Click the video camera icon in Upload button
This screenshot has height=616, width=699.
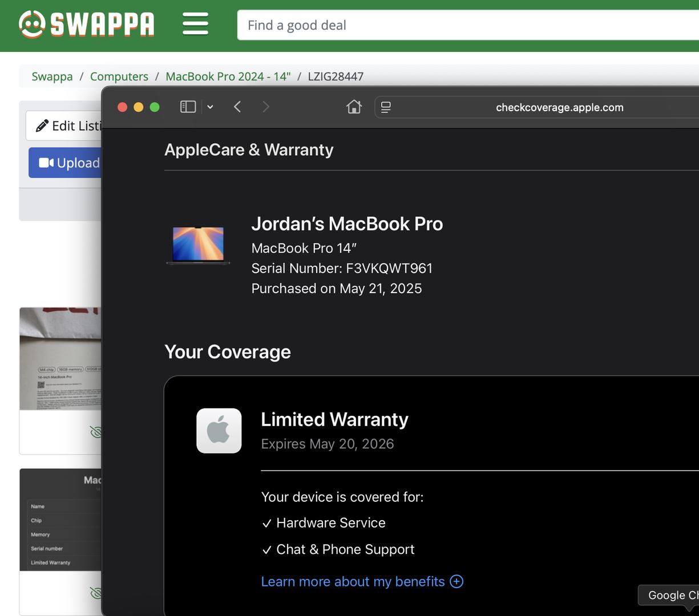[46, 163]
